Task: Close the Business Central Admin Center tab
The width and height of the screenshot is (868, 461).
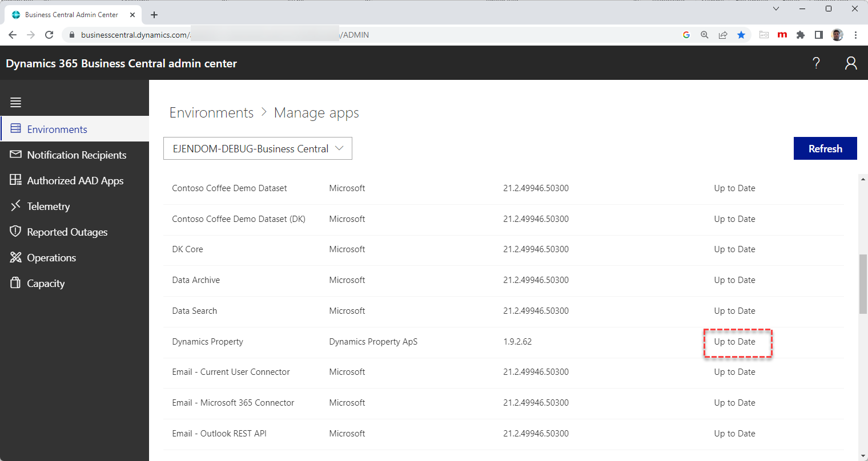Action: tap(132, 15)
